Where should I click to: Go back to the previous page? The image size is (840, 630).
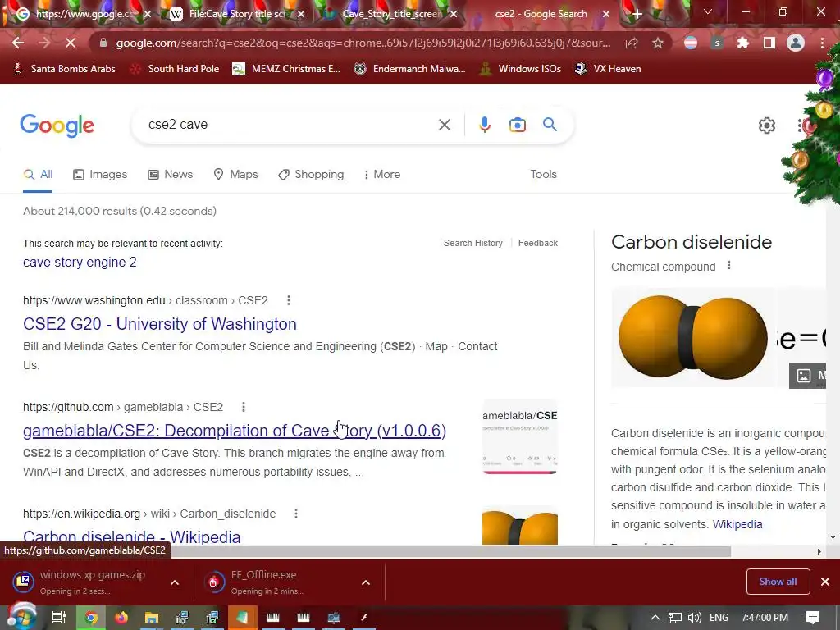tap(18, 43)
